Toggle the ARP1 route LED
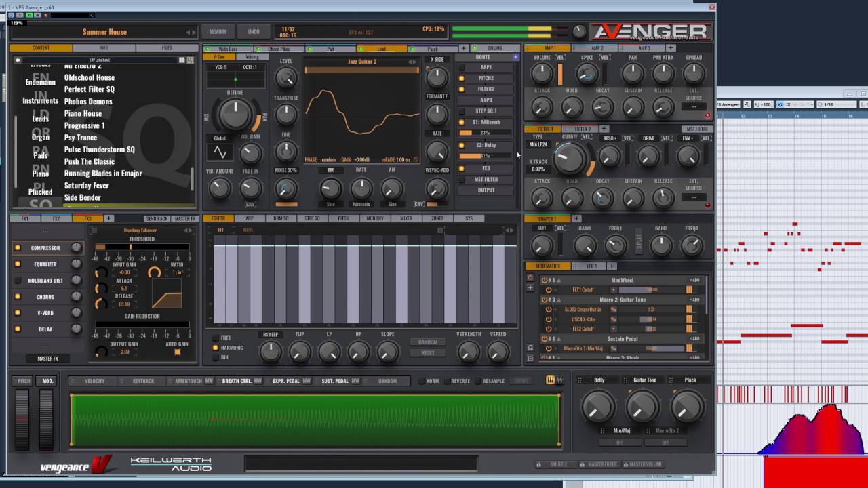 point(462,68)
